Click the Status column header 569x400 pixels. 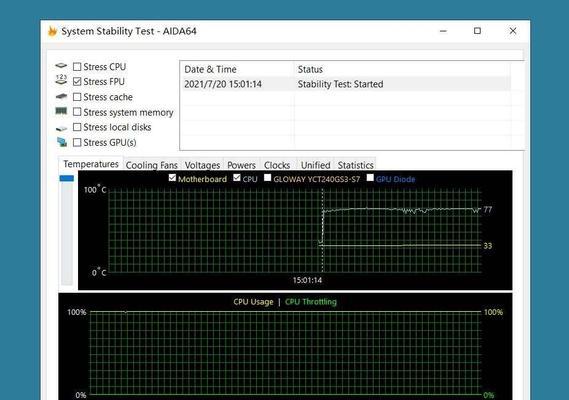click(x=402, y=69)
